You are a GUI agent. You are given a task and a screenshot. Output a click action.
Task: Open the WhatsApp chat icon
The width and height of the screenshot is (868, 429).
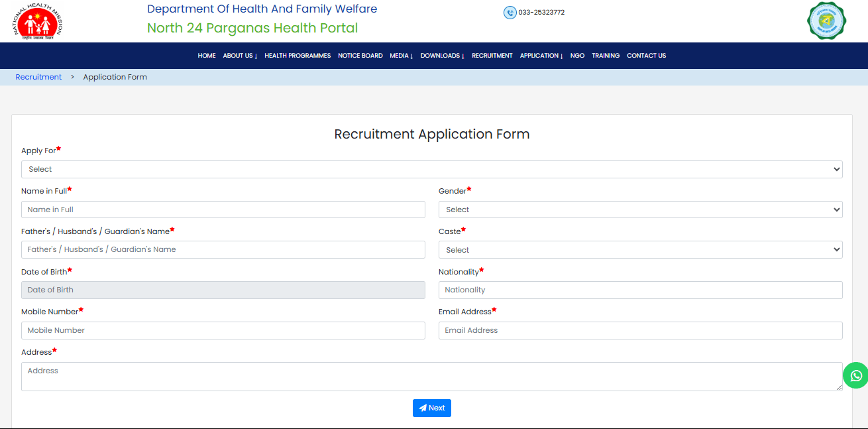click(x=855, y=375)
